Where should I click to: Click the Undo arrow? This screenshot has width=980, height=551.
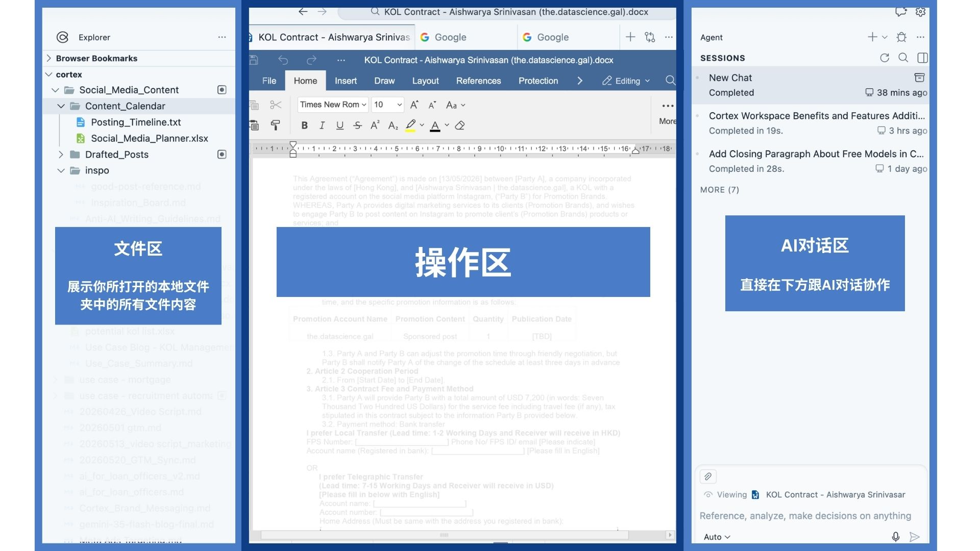283,60
